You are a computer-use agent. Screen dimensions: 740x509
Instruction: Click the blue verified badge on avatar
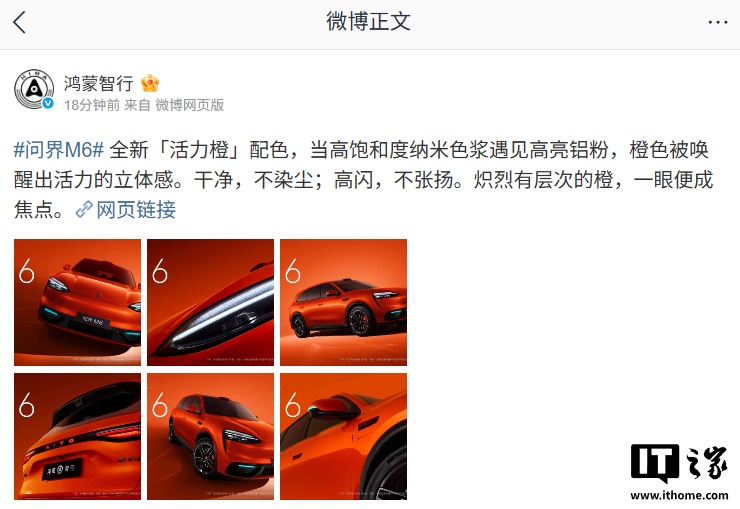click(x=48, y=103)
